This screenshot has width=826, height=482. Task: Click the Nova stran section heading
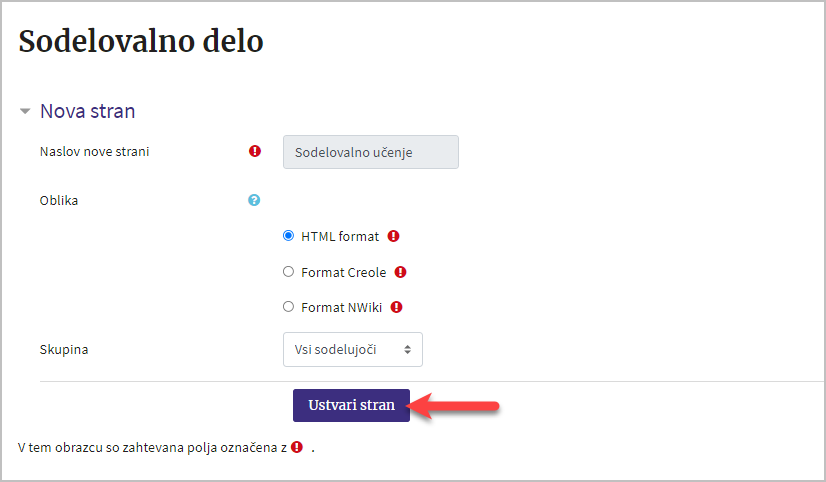87,111
